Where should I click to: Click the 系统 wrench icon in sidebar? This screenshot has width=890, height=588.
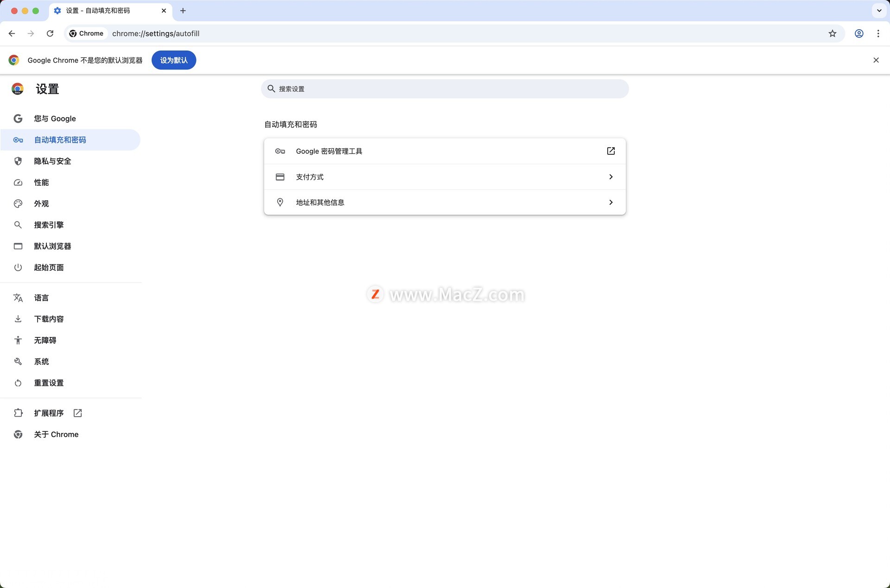coord(18,361)
